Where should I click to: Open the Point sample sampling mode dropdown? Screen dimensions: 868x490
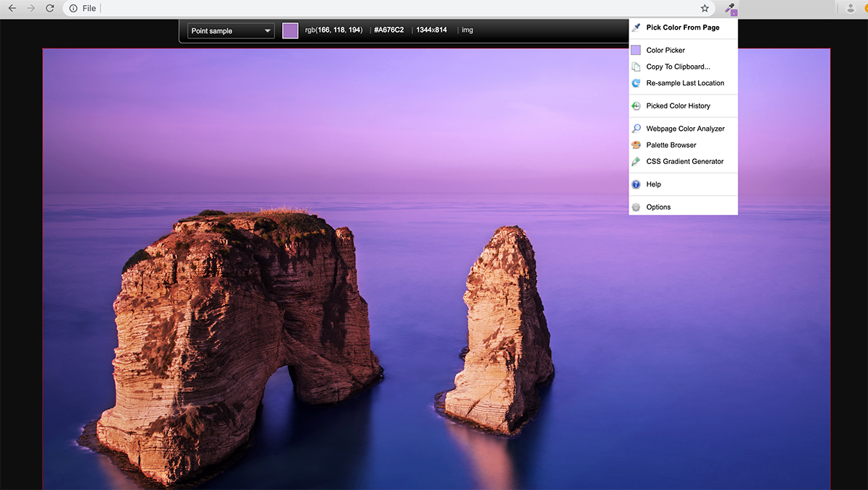(x=230, y=30)
